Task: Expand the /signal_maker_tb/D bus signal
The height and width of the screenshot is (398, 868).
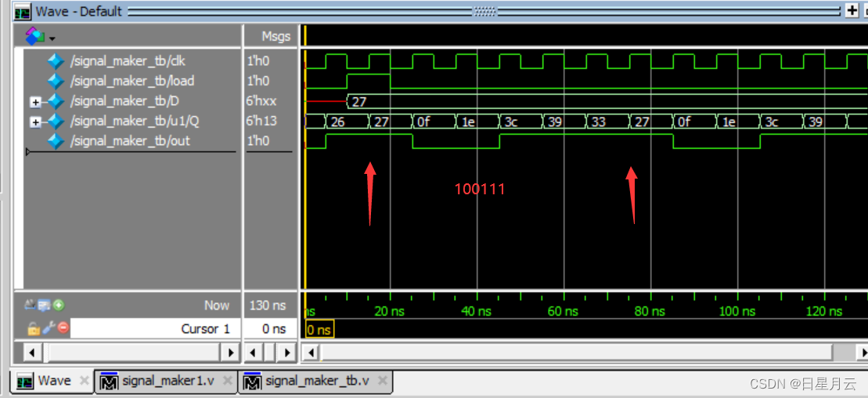Action: point(35,102)
